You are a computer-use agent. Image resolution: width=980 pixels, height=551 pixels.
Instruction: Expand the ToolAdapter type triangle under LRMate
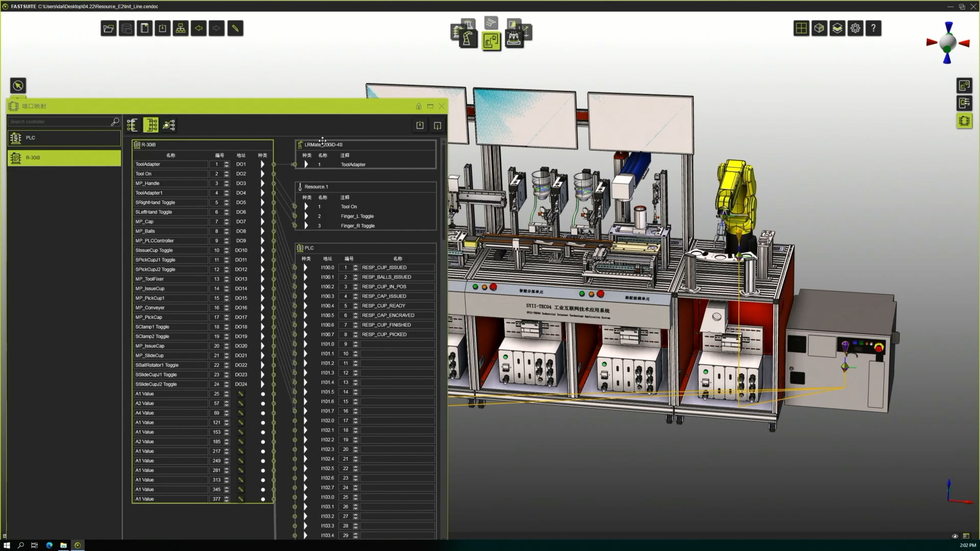click(306, 165)
